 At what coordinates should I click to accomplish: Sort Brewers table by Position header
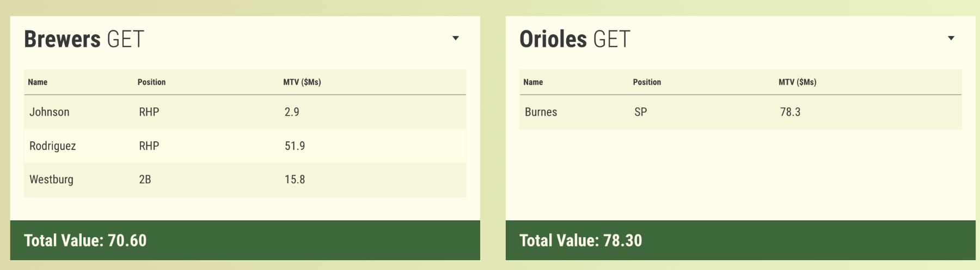click(x=151, y=82)
